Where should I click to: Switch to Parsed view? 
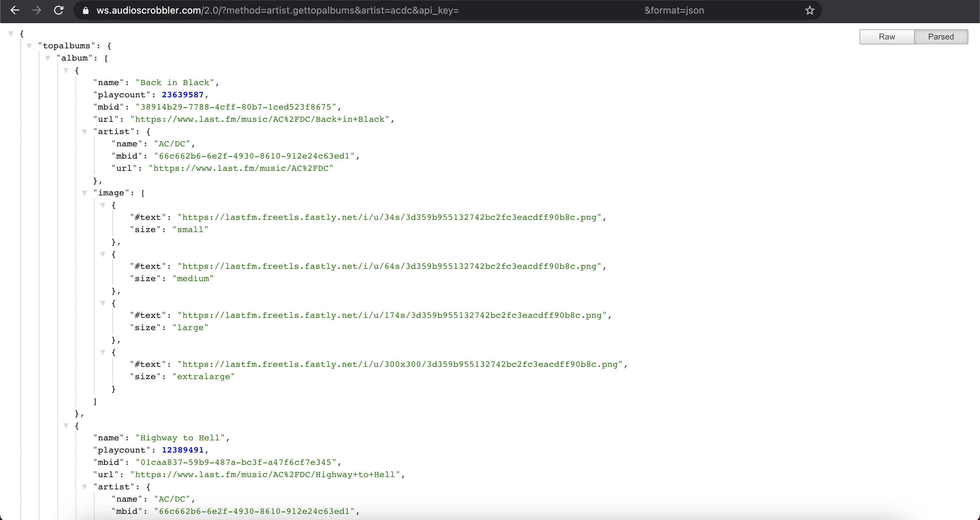coord(941,36)
